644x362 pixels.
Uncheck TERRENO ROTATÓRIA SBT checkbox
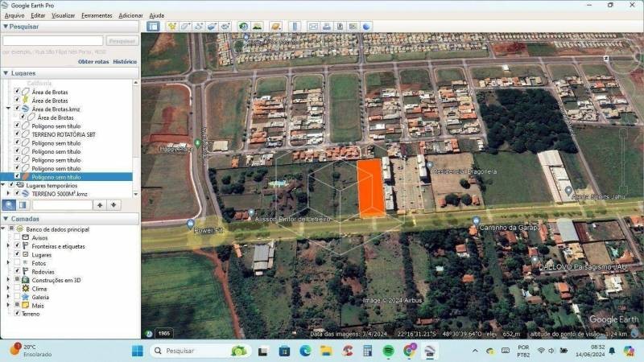tap(17, 134)
